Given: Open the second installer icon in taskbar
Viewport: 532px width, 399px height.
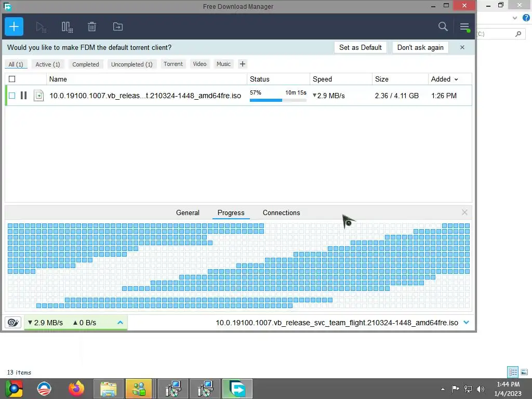Looking at the screenshot, I should point(205,389).
